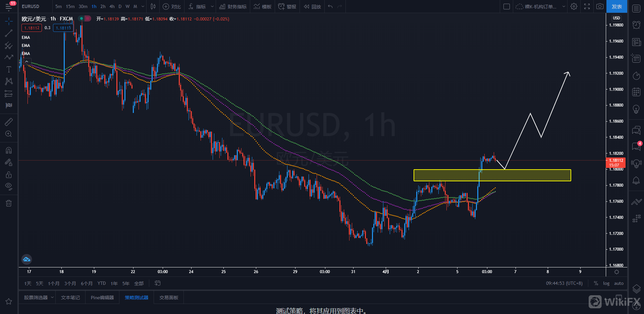Set the date range to YTD
Image resolution: width=644 pixels, height=314 pixels.
pyautogui.click(x=102, y=284)
